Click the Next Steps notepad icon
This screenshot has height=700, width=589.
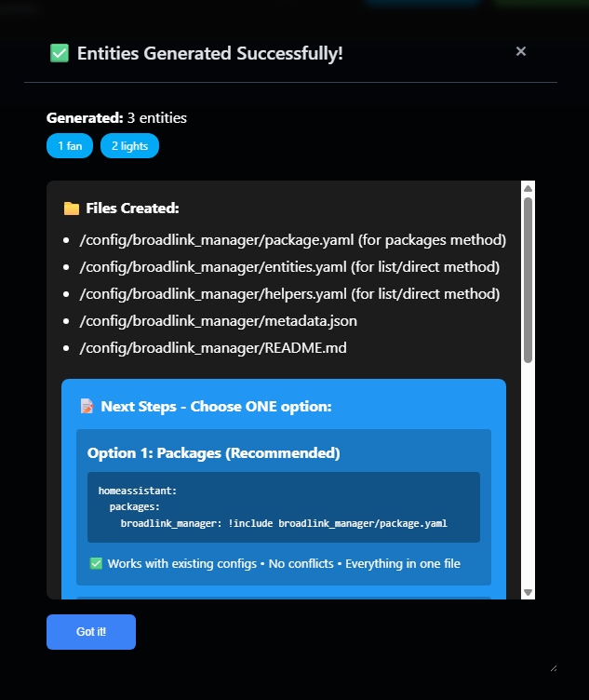(x=87, y=406)
